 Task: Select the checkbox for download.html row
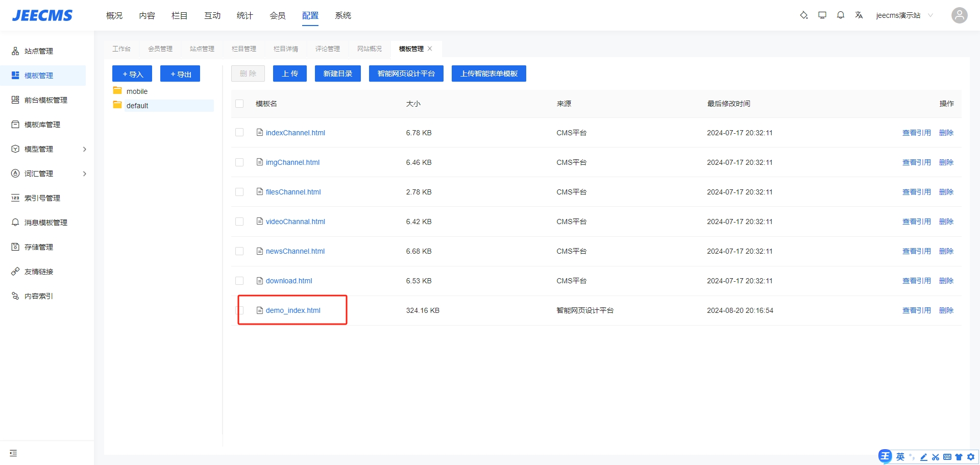[x=239, y=281]
